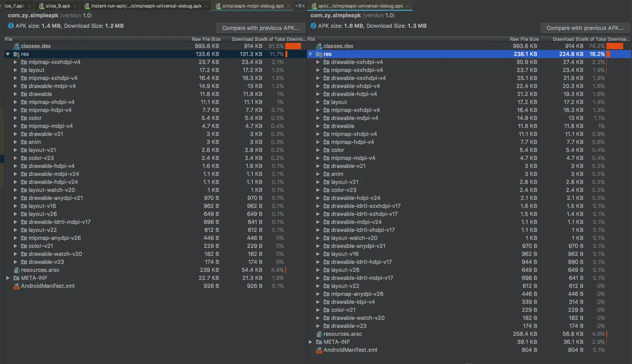Switch to the slice_9.apk tab
Image resolution: width=632 pixels, height=364 pixels.
(57, 6)
